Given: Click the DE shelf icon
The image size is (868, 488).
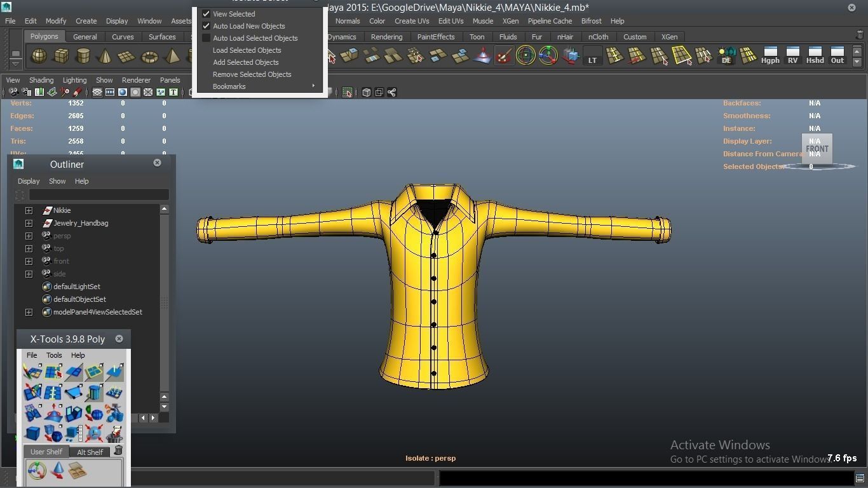Looking at the screenshot, I should coord(726,56).
